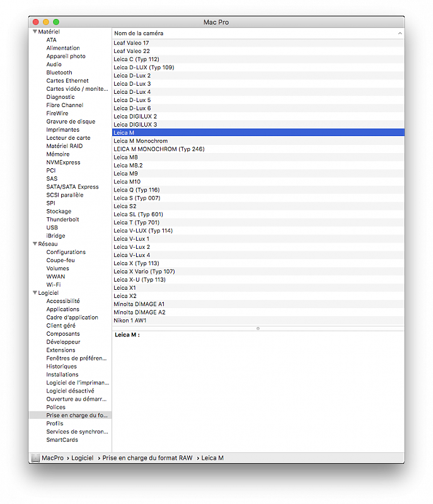Collapse the Matériel section triangle
The height and width of the screenshot is (504, 433).
click(x=35, y=31)
